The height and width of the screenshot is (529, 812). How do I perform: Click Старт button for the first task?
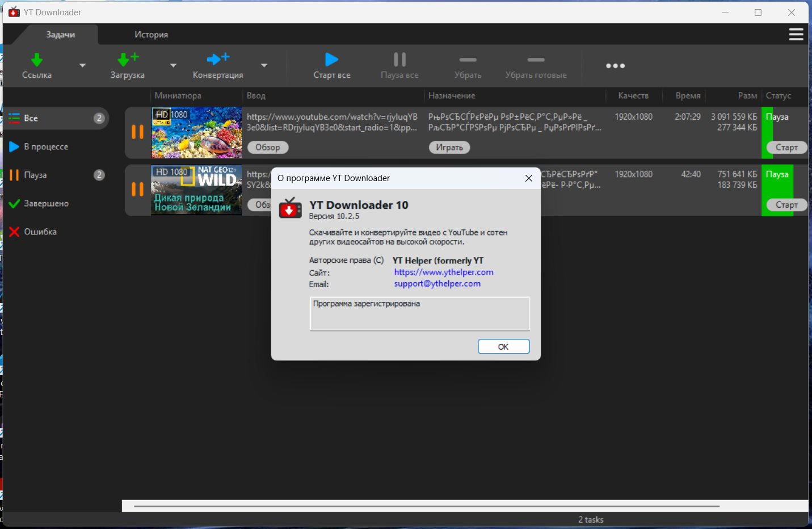tap(786, 148)
